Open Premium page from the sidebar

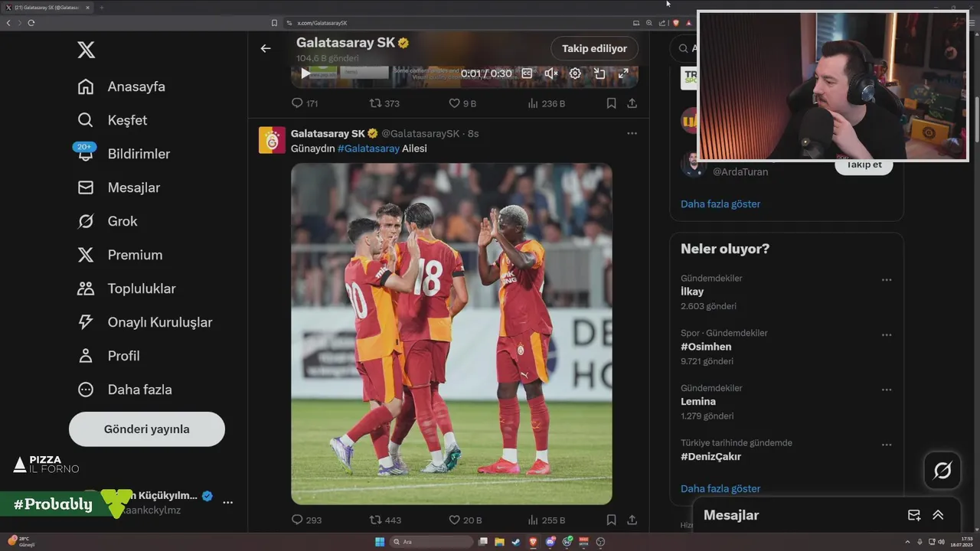pyautogui.click(x=119, y=255)
